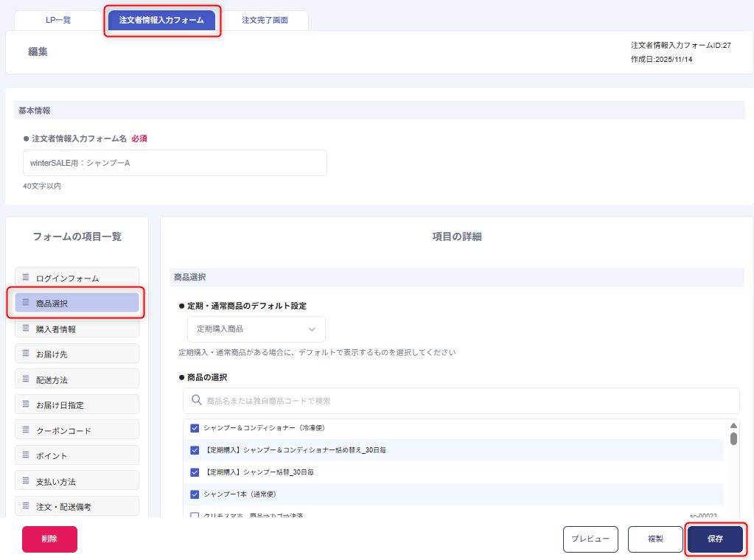The width and height of the screenshot is (754, 560).
Task: Click drag handle icon beside ポイント
Action: [x=26, y=455]
